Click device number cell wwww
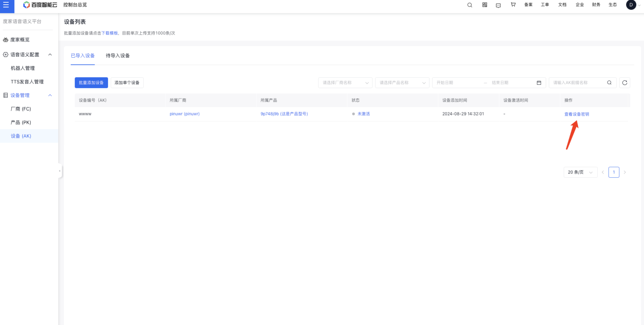This screenshot has height=325, width=644. pyautogui.click(x=85, y=114)
